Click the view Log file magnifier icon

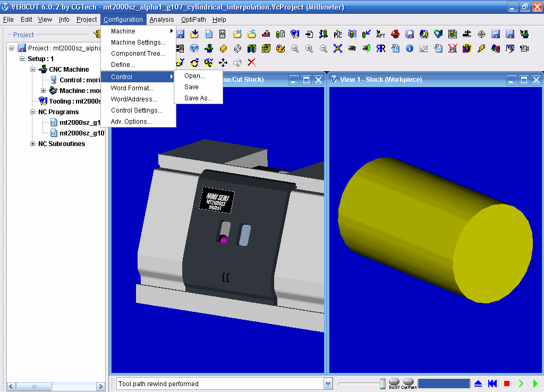coord(438,48)
